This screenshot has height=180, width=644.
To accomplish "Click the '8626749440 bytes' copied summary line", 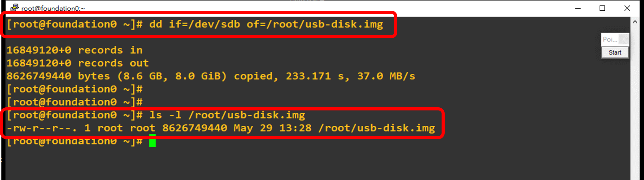I will pos(211,76).
